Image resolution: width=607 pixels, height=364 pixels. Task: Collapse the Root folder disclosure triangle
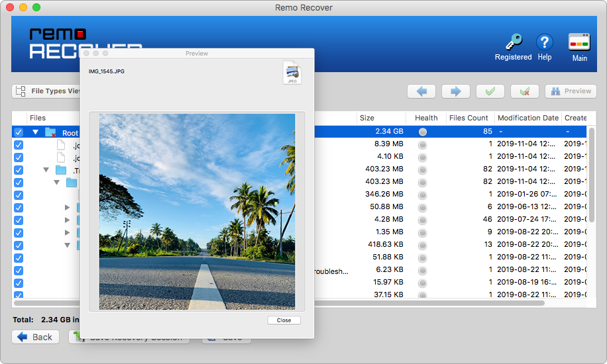[35, 132]
